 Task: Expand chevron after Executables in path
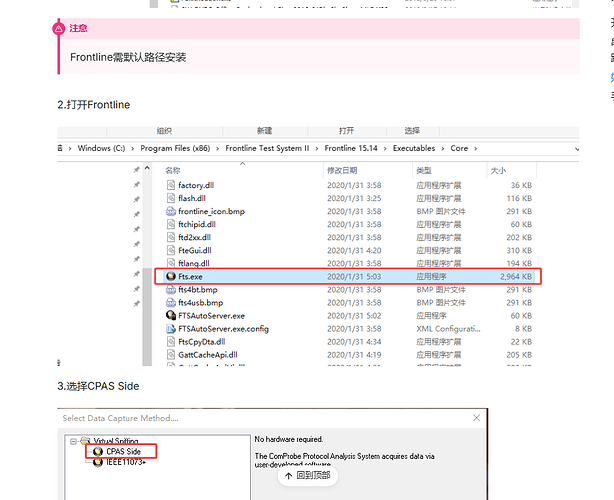(443, 148)
